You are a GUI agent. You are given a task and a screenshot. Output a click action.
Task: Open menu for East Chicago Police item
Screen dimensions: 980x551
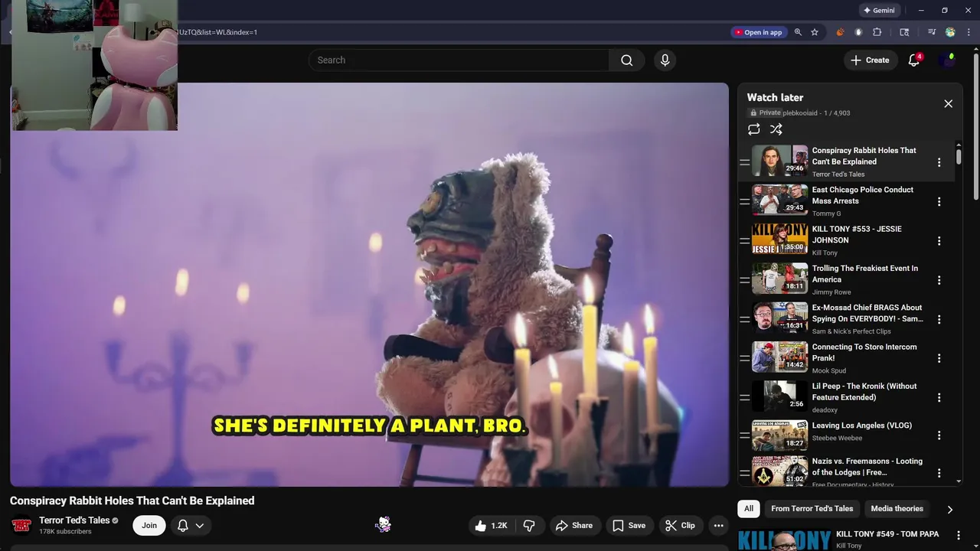click(x=939, y=201)
